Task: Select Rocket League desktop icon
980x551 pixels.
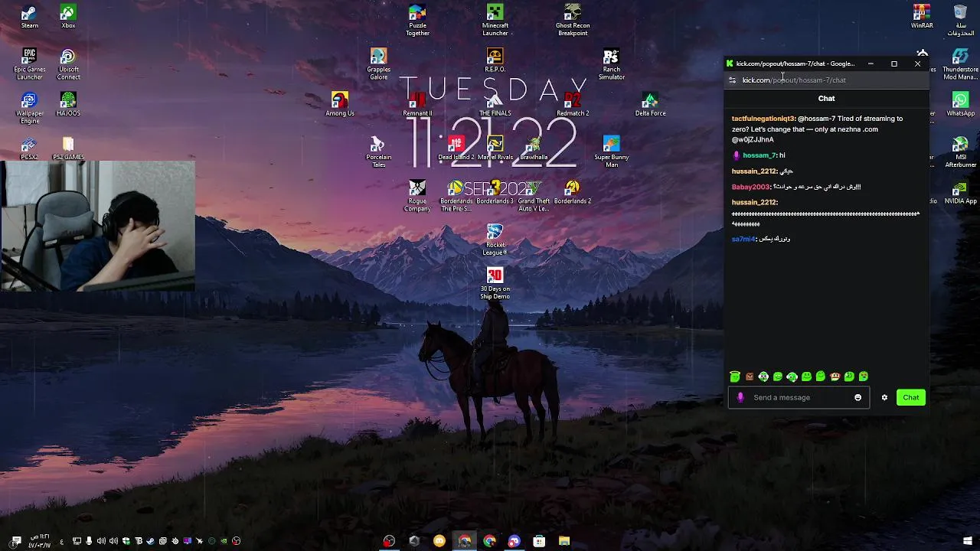Action: coord(495,240)
